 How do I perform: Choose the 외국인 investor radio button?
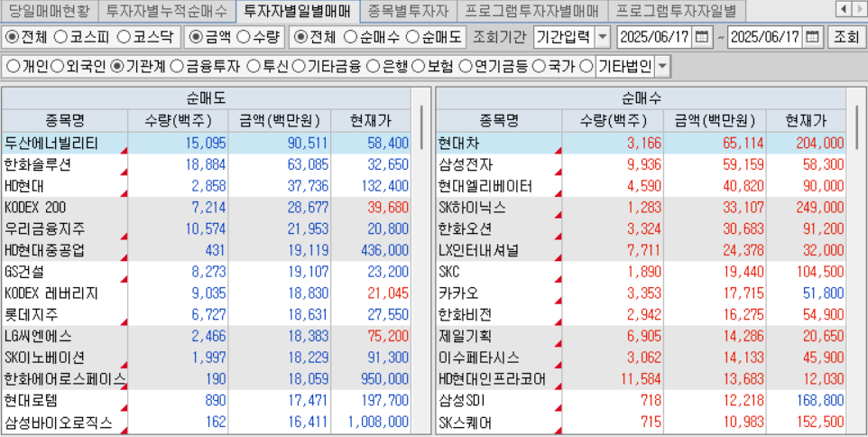pyautogui.click(x=57, y=67)
